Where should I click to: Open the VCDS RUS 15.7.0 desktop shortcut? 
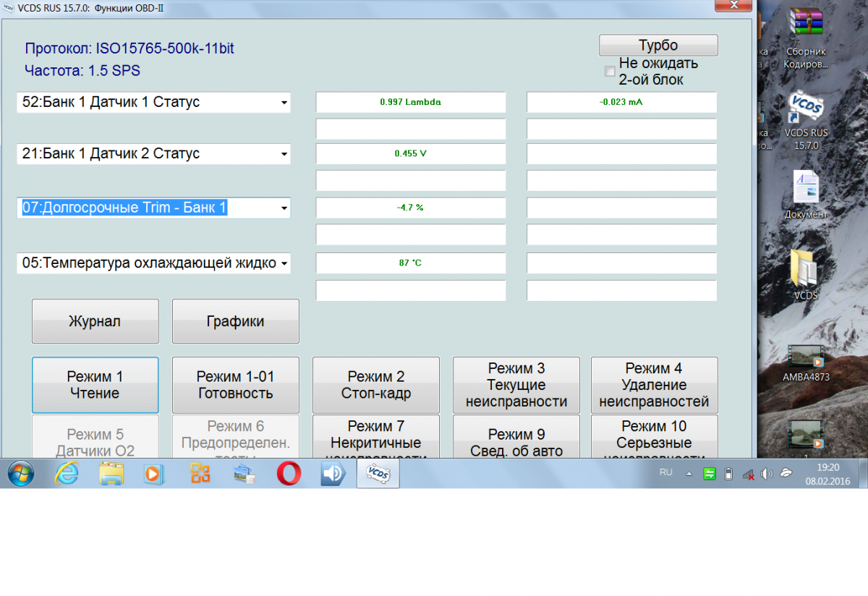(x=806, y=119)
